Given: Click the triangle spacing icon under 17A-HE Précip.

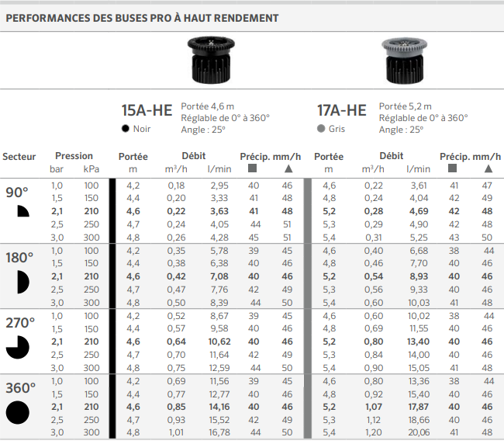Looking at the screenshot, I should pyautogui.click(x=488, y=168).
